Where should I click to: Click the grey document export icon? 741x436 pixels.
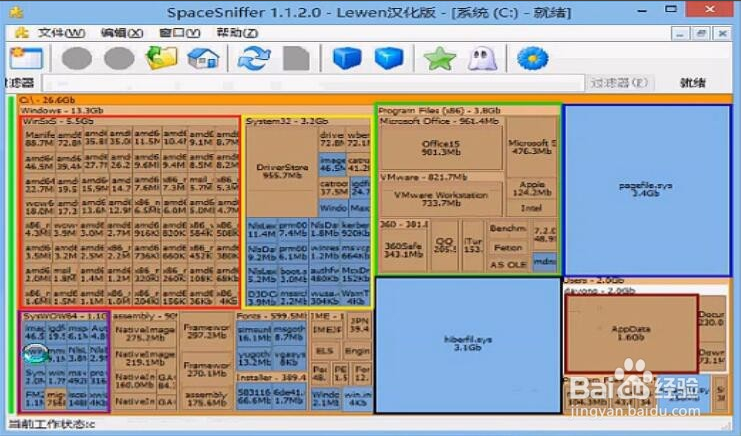(296, 59)
